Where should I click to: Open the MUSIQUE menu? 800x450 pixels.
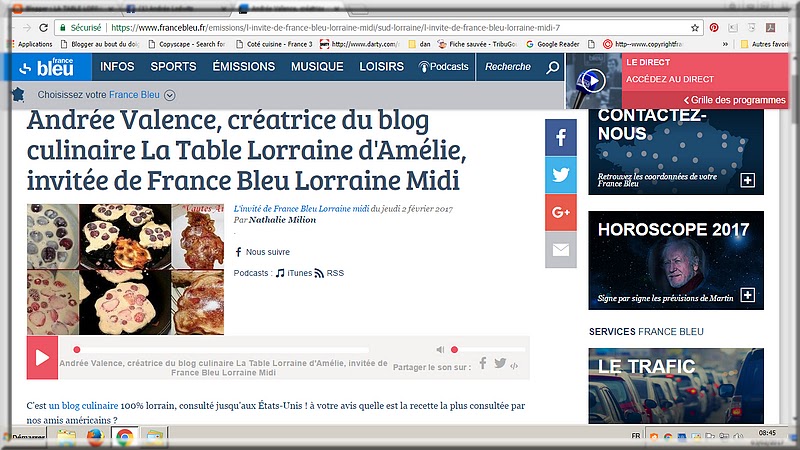[317, 67]
